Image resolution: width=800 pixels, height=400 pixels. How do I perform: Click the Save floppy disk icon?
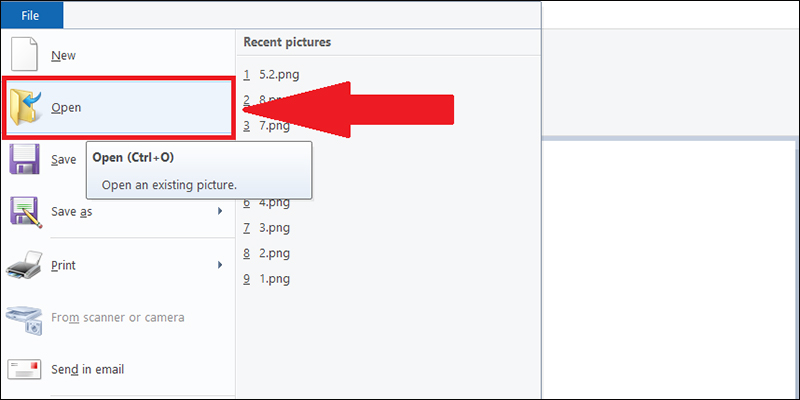24,160
